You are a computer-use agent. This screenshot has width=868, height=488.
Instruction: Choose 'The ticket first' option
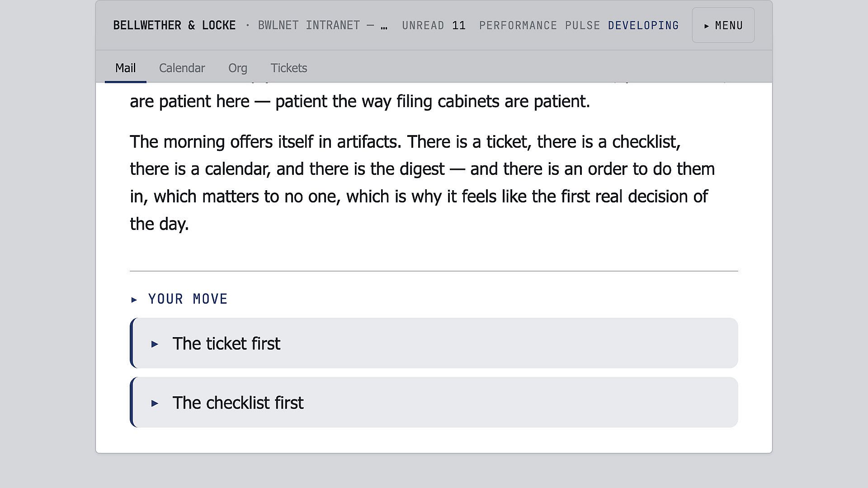434,343
